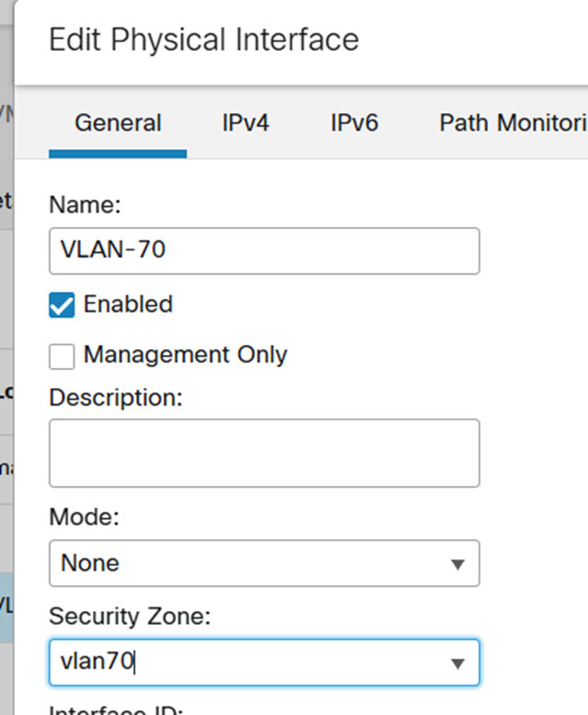The image size is (588, 715).
Task: Expand the Security Zone dropdown arrow
Action: [x=457, y=663]
